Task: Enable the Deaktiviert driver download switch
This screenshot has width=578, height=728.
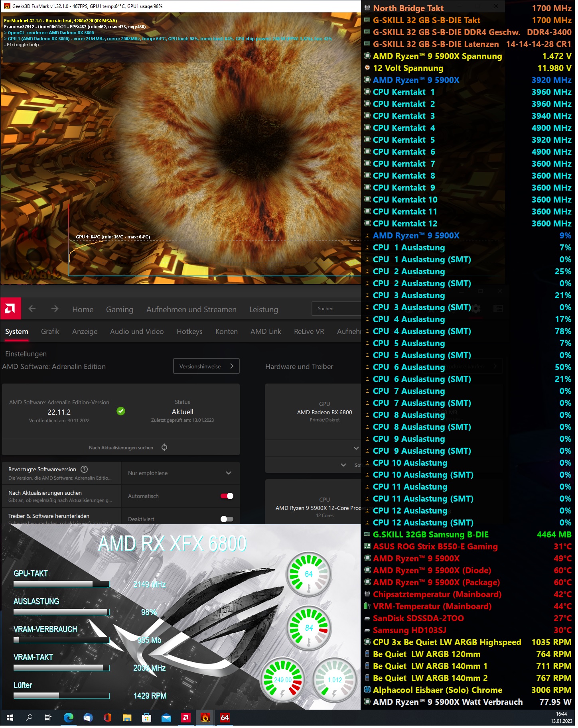Action: pos(227,519)
